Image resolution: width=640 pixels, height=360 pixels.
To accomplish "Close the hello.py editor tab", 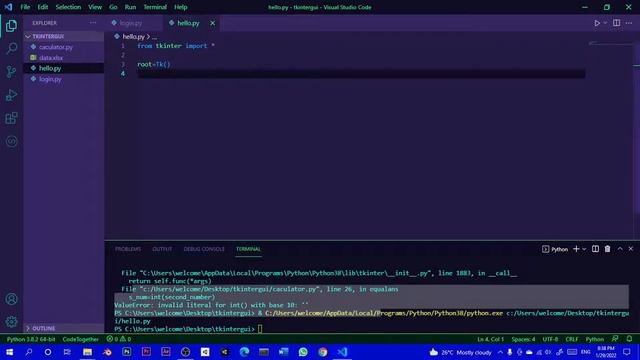I will [x=213, y=23].
